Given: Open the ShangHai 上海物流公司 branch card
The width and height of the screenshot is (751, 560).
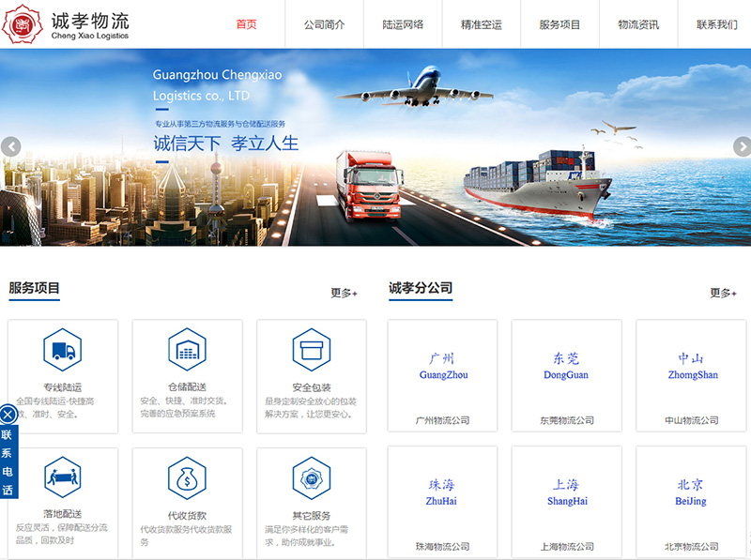Looking at the screenshot, I should 567,503.
